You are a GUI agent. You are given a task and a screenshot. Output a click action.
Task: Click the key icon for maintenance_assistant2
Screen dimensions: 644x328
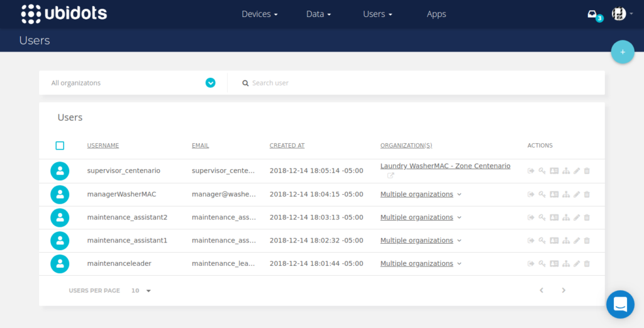pyautogui.click(x=542, y=217)
